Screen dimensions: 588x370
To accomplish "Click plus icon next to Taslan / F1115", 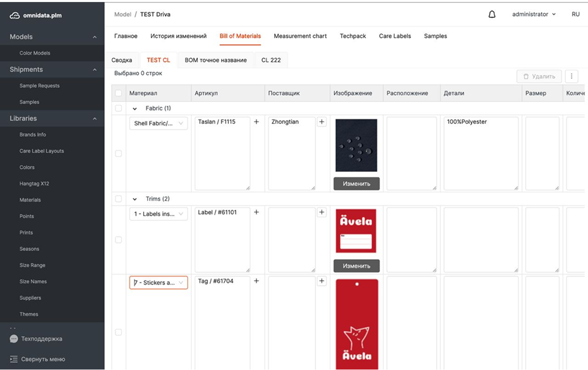I will [256, 122].
